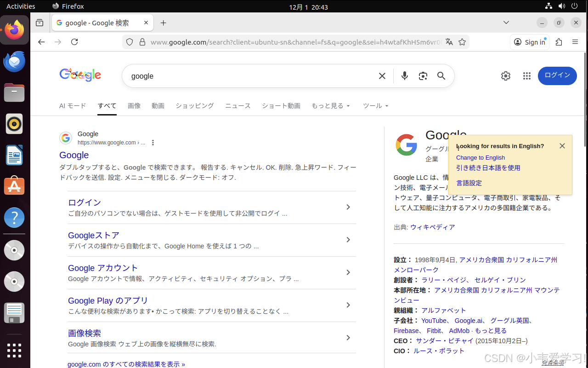Click the Google doodle logo

coord(80,75)
